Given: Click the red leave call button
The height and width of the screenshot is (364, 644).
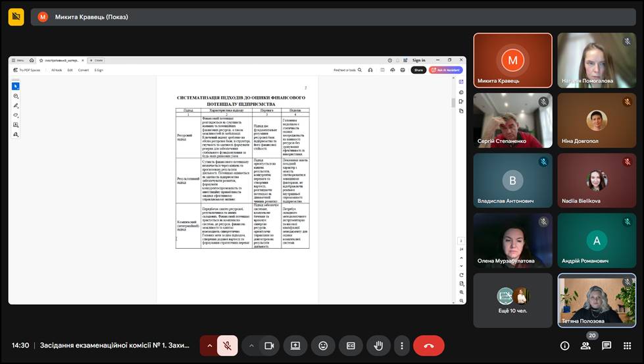Looking at the screenshot, I should pyautogui.click(x=429, y=346).
